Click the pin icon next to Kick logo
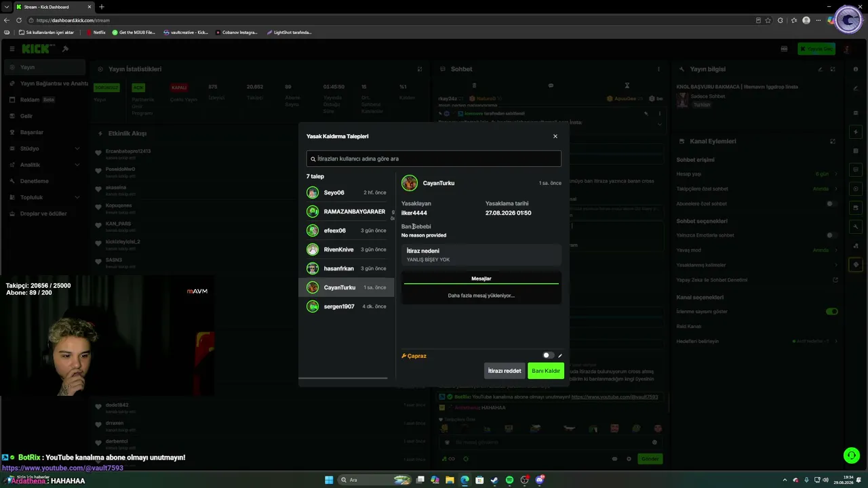Screen dimensions: 868x488 tap(65, 49)
